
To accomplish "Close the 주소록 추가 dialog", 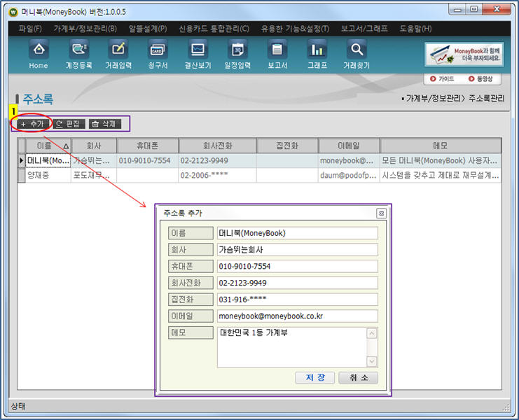I will (x=381, y=213).
